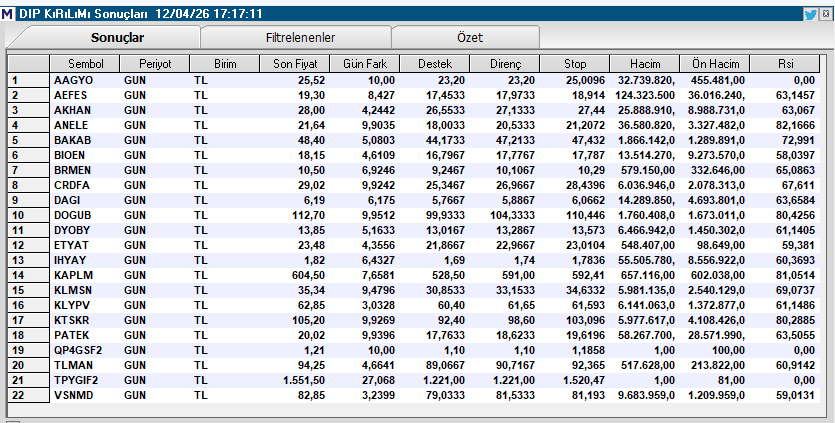Click Destek value 99,9333
835x423 pixels.
click(445, 215)
